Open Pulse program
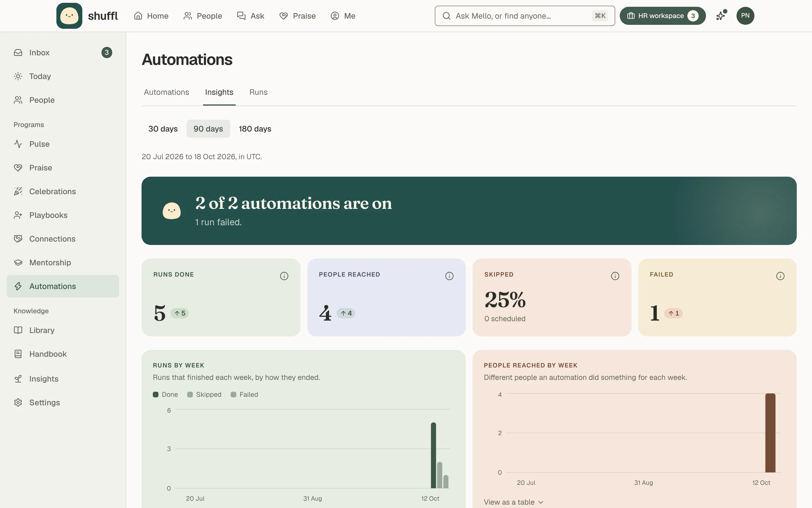The height and width of the screenshot is (508, 812). 63,144
